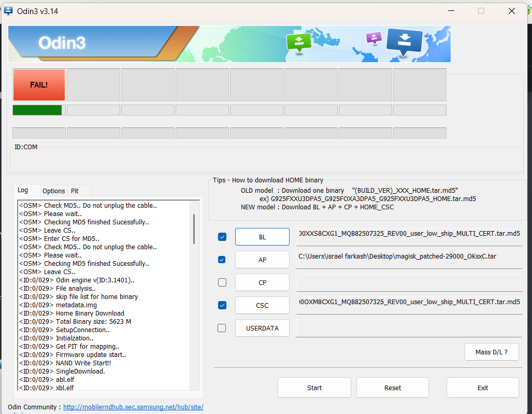Select log line 'Odin engine v(ID:3.1401)..'
The height and width of the screenshot is (414, 532).
coord(77,280)
